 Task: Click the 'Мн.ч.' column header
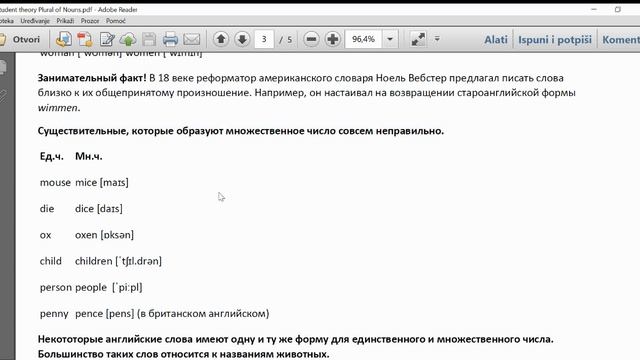[89, 156]
